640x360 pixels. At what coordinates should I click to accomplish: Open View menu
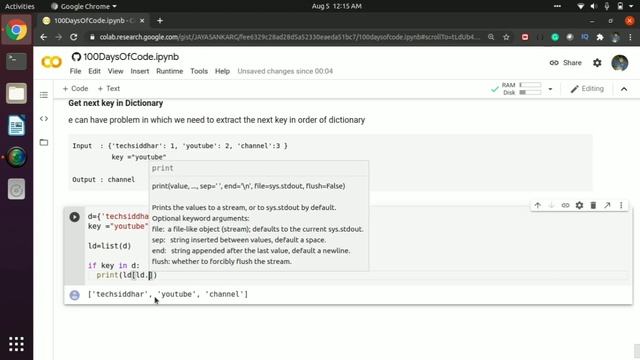tap(116, 71)
